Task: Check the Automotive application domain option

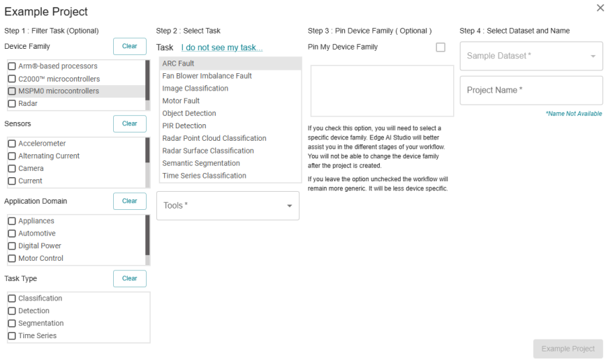Action: [12, 234]
